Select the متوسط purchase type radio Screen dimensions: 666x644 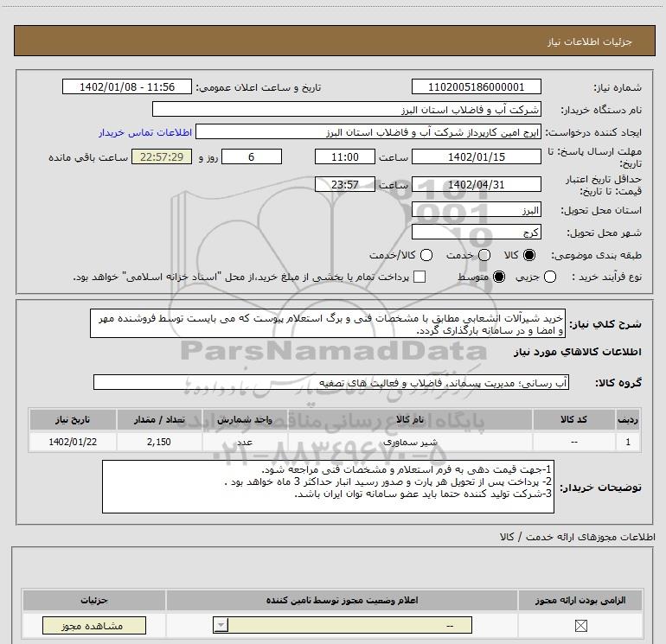(499, 277)
